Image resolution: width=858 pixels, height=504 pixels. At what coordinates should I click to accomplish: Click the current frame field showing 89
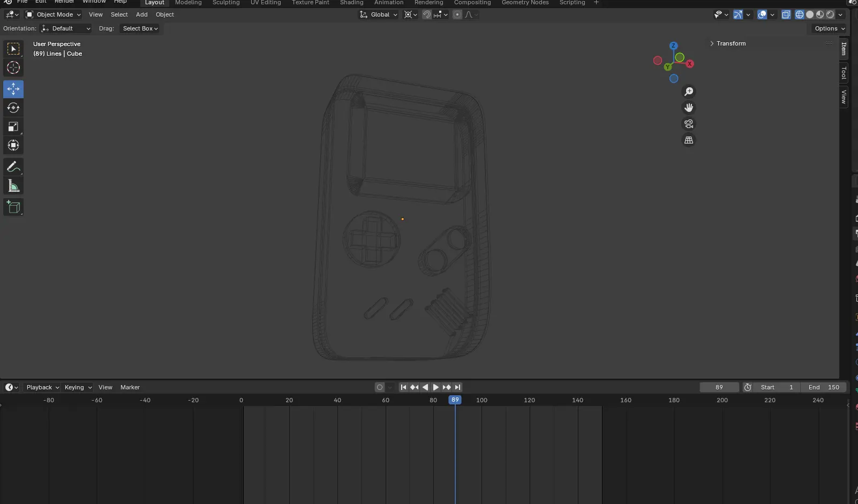(719, 387)
